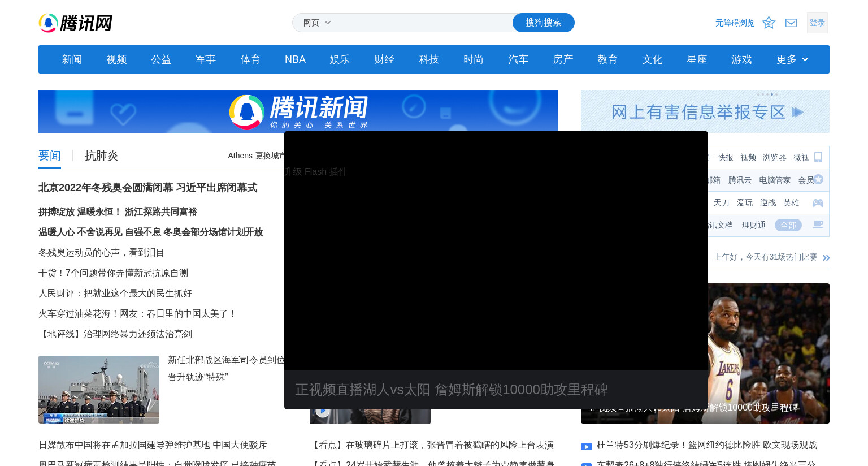Viewport: 868px width, 466px height.
Task: Open 干货!7个问题 antigen test article
Action: [x=113, y=273]
